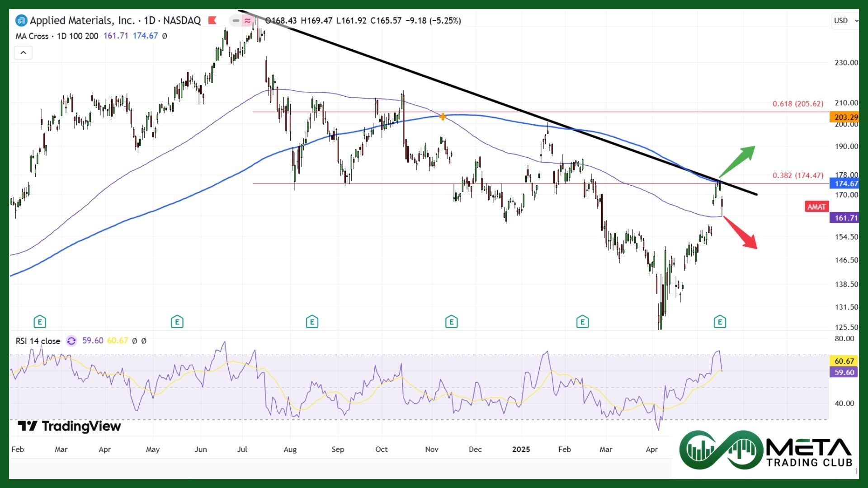Click the 2025 label on time axis
Screen dimensions: 868x488
(521, 450)
